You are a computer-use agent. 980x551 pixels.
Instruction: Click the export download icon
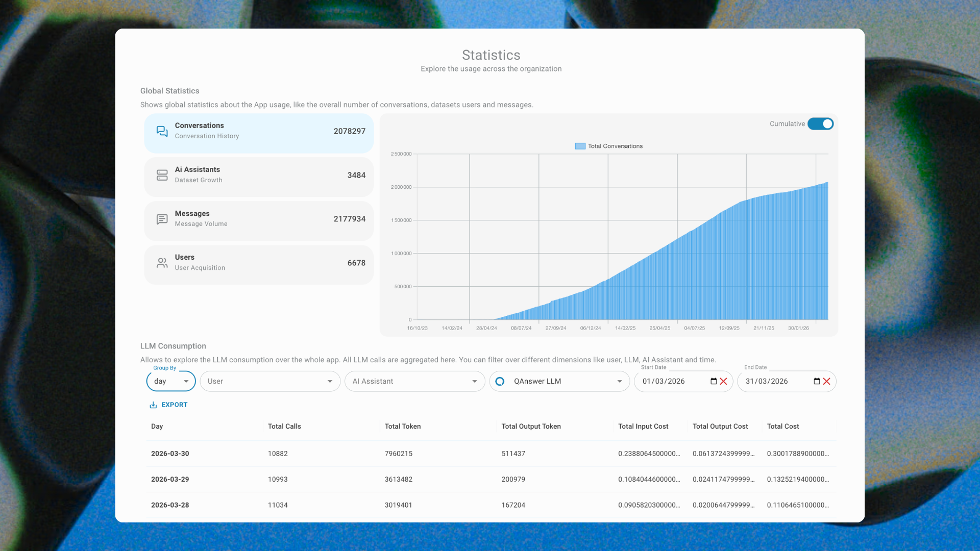[153, 405]
